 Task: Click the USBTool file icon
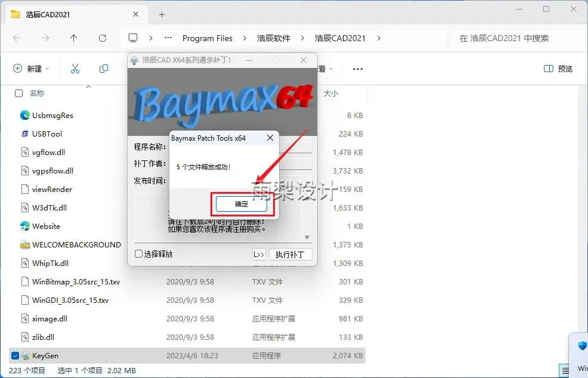tap(25, 134)
